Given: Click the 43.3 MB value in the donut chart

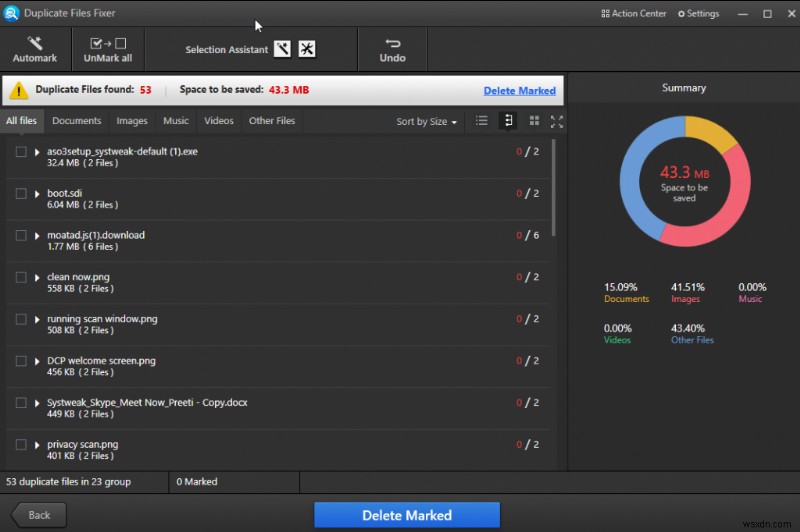Looking at the screenshot, I should 684,172.
